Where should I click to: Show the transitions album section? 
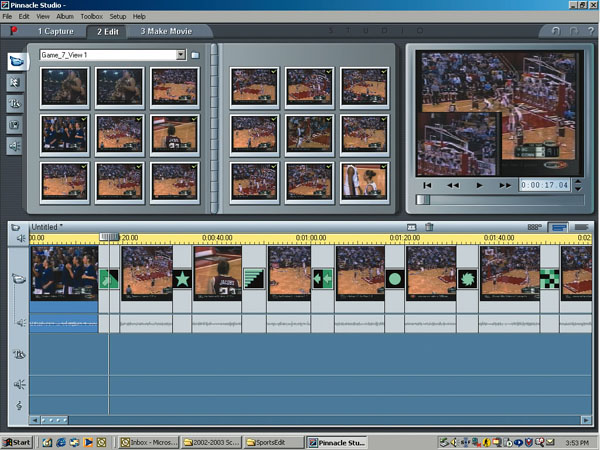tap(17, 82)
